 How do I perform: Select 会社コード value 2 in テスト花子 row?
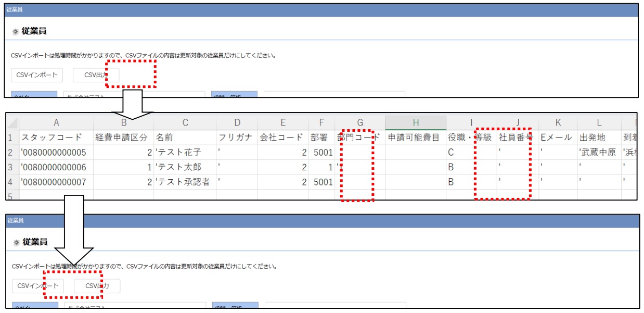282,153
